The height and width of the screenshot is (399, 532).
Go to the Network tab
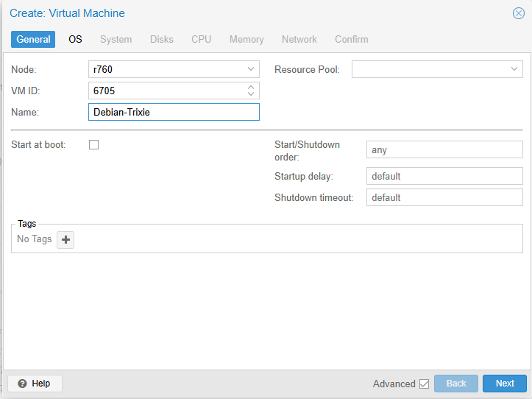click(299, 39)
